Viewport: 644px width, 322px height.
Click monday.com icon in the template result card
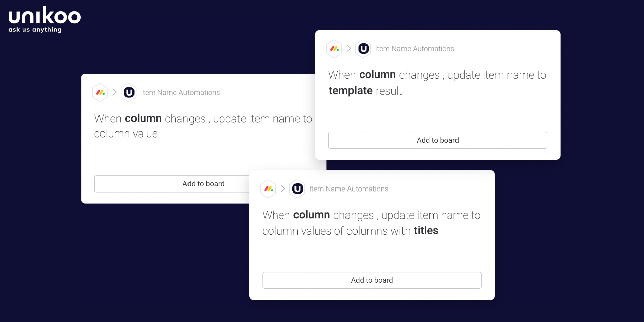pyautogui.click(x=334, y=49)
